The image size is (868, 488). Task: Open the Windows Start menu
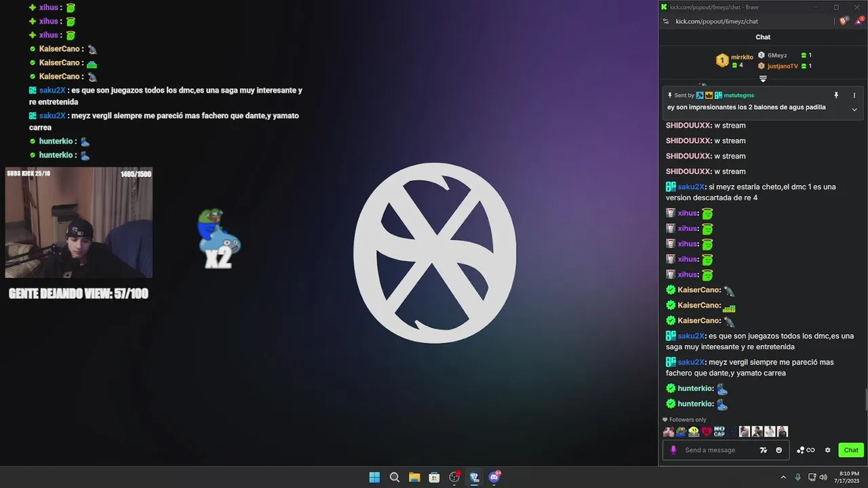click(374, 477)
